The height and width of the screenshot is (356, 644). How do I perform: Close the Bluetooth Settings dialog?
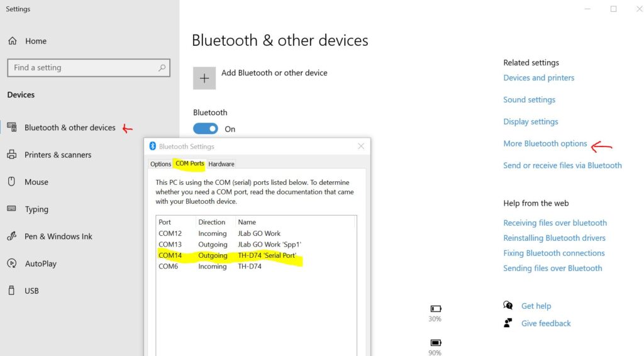click(x=361, y=147)
